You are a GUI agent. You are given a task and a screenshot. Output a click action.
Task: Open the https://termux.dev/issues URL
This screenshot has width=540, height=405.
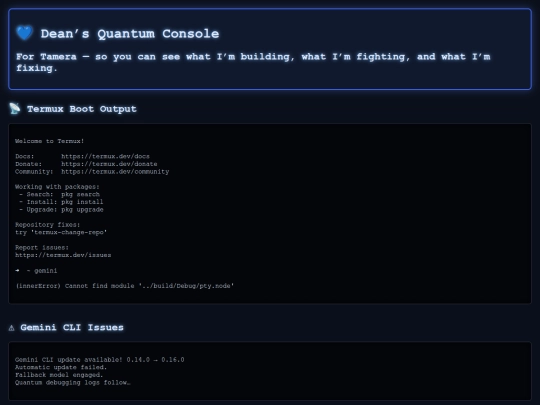(63, 255)
